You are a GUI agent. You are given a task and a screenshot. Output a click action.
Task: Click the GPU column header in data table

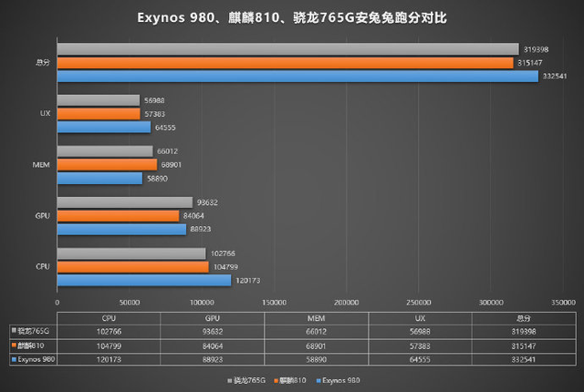click(x=213, y=318)
